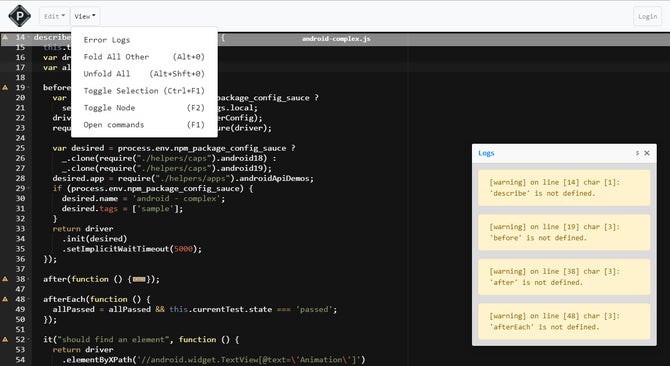Select Error Logs from View menu
Viewport: 670px width, 366px height.
click(x=144, y=40)
